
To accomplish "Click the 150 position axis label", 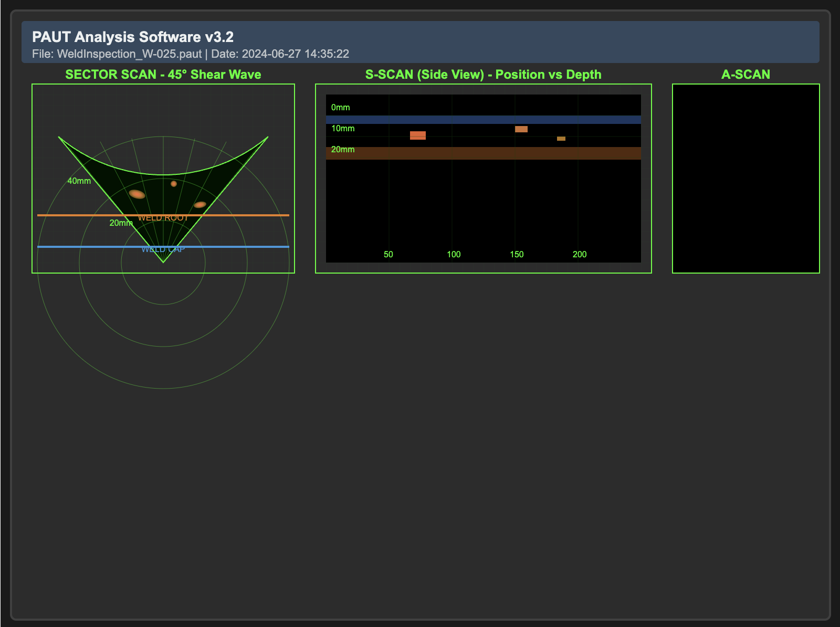I will tap(517, 255).
